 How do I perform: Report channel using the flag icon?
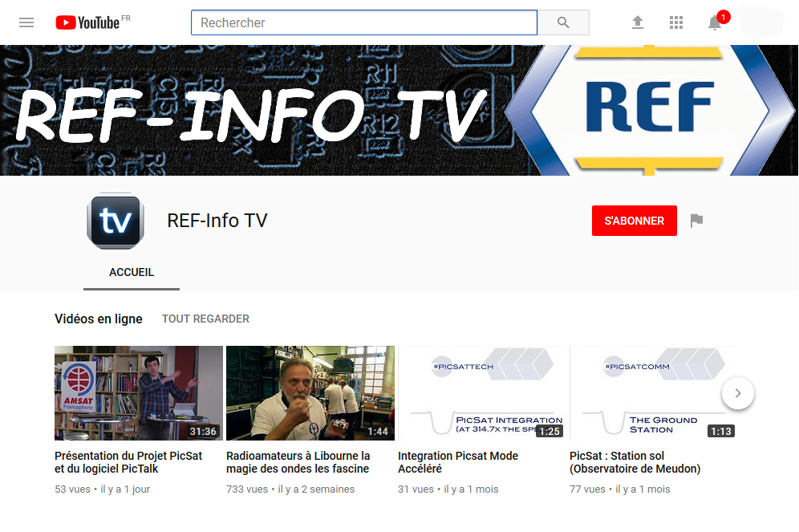(696, 221)
